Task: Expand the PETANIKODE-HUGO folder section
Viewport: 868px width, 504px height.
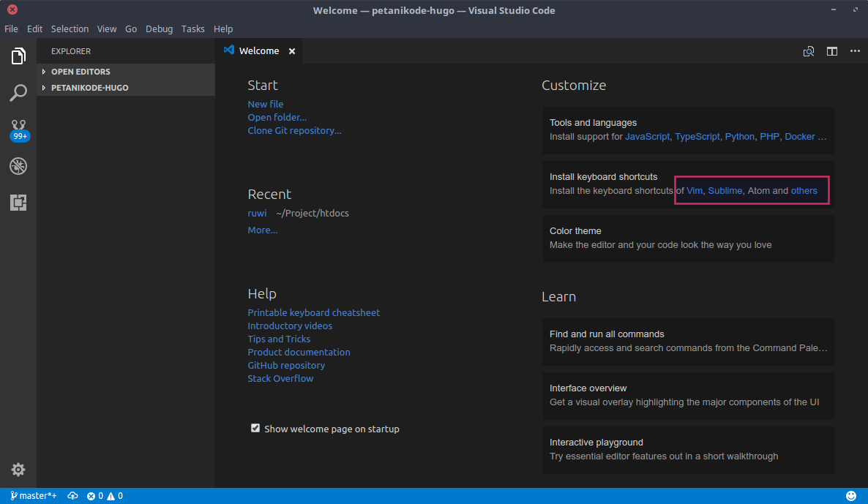Action: tap(89, 88)
